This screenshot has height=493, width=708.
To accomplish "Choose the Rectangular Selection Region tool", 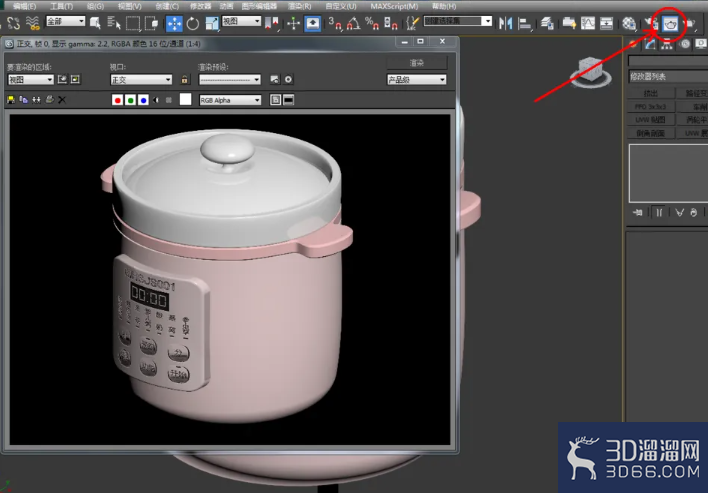I will (133, 23).
